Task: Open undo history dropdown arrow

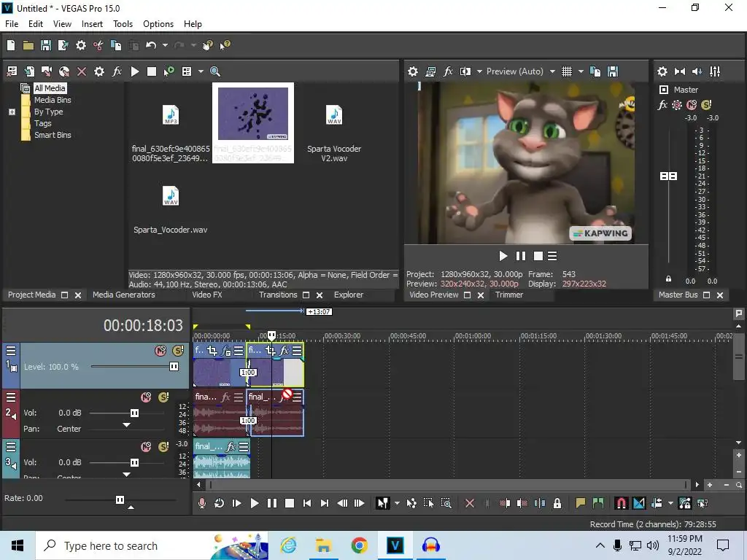Action: tap(165, 45)
